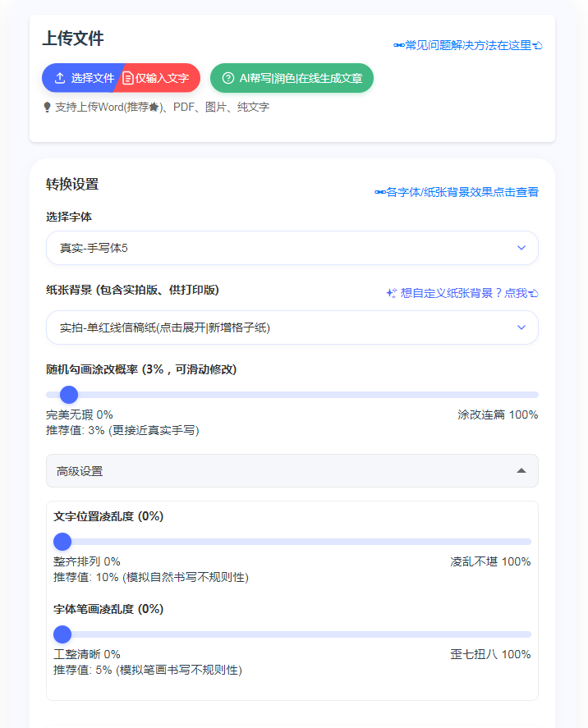Viewport: 588px width, 728px height.
Task: Click the 涂改连篇 100% end label
Action: click(x=498, y=414)
